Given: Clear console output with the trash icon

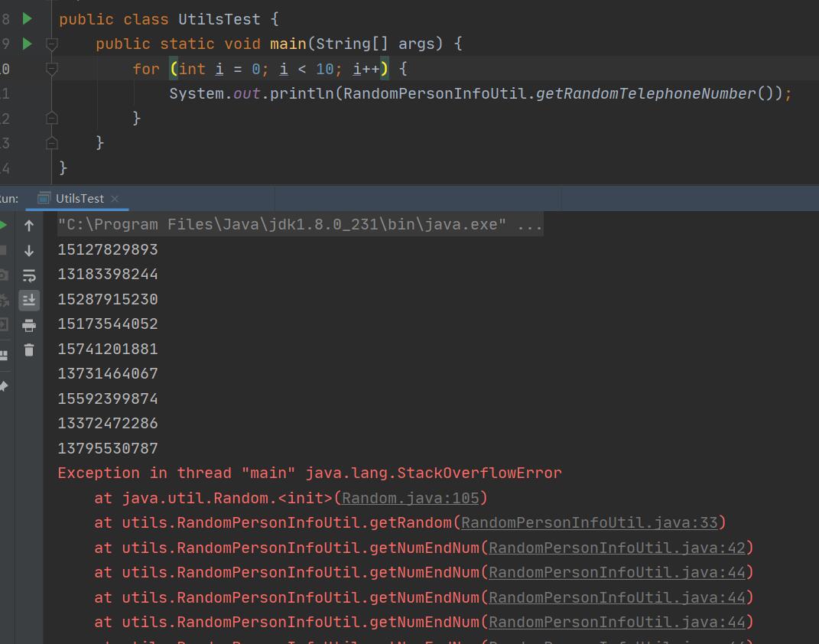Looking at the screenshot, I should (x=29, y=350).
